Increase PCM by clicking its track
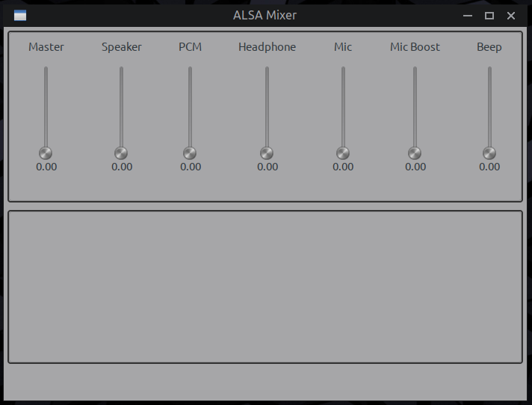Screen dimensions: 532x405 click(x=190, y=107)
